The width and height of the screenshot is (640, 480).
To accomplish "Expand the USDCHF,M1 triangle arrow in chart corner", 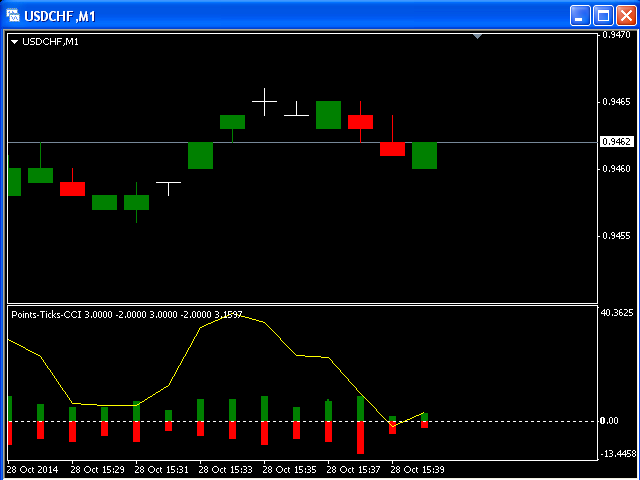I will pyautogui.click(x=14, y=42).
